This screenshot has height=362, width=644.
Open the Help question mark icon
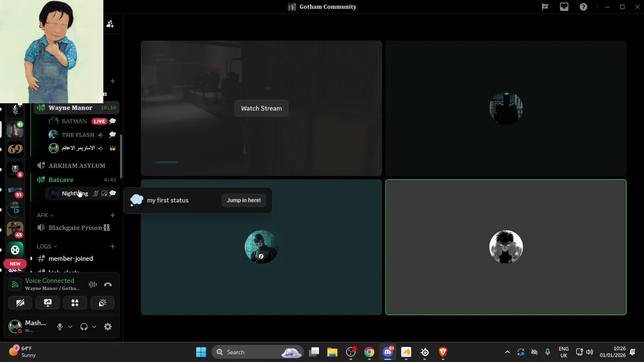(583, 7)
